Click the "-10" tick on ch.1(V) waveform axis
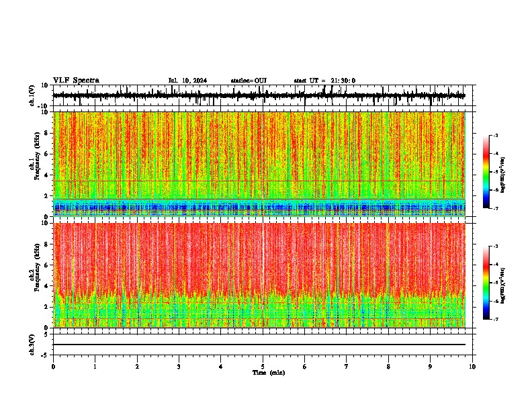This screenshot has width=532, height=411. click(x=43, y=106)
